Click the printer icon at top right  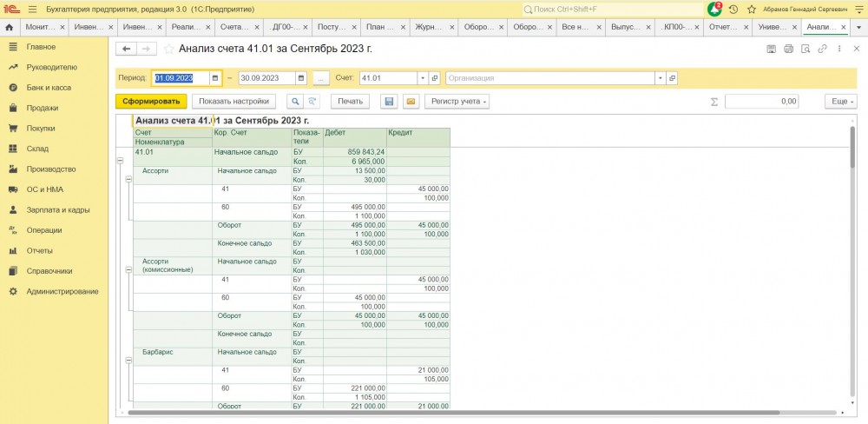(x=788, y=49)
